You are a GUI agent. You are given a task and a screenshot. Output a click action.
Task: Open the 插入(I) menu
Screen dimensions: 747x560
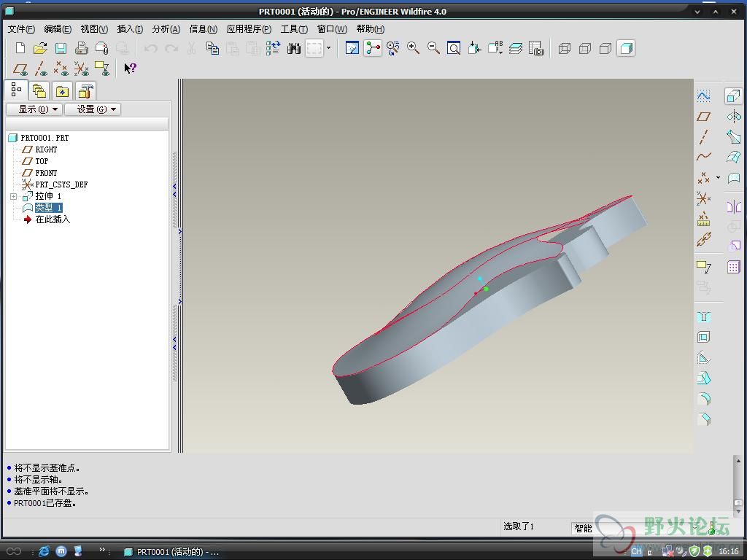(130, 29)
